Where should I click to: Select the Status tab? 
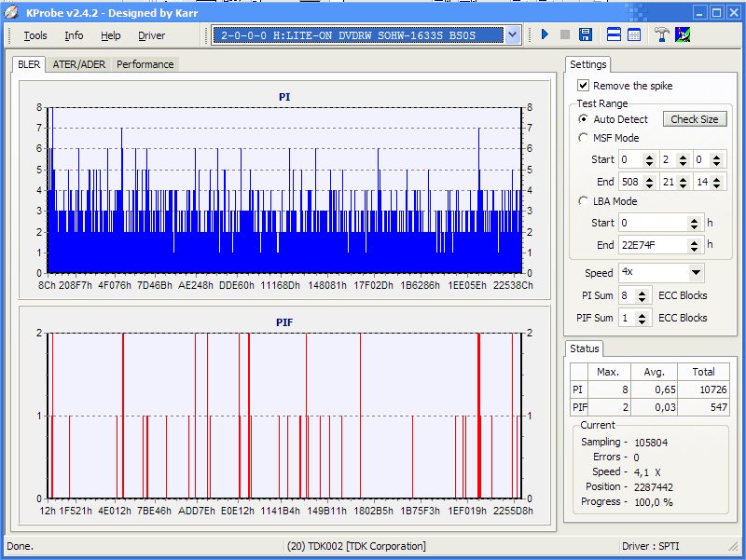585,348
